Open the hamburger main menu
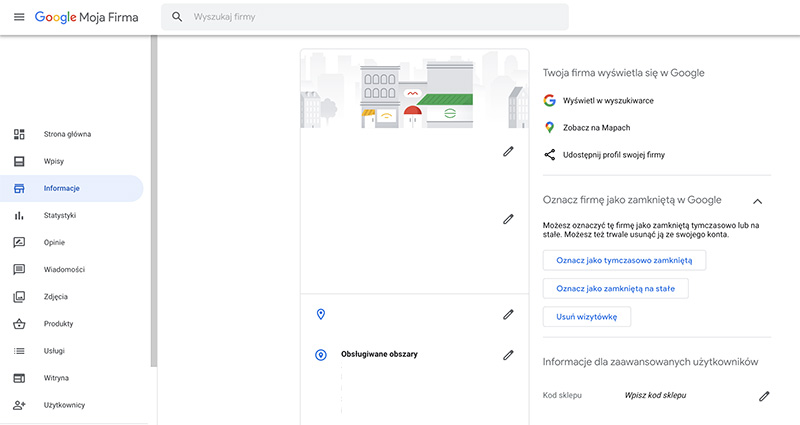Viewport: 800px width, 425px height. (x=19, y=17)
